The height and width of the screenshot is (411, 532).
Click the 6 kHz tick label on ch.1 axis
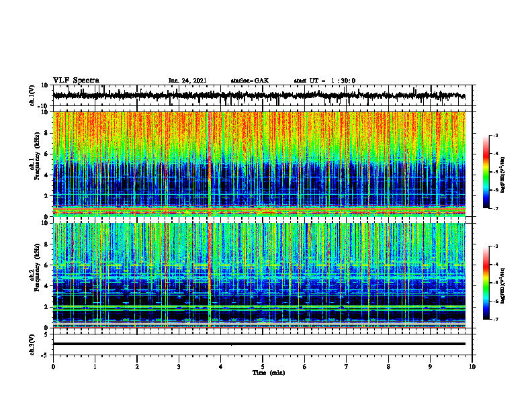click(46, 154)
